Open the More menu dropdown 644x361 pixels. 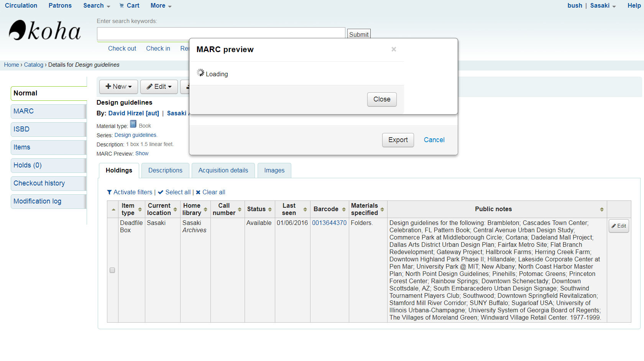161,5
